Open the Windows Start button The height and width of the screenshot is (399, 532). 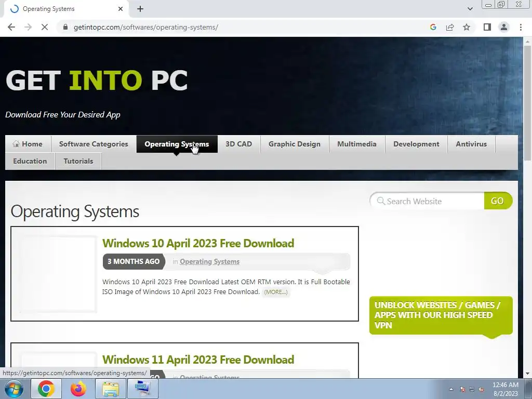pos(14,389)
